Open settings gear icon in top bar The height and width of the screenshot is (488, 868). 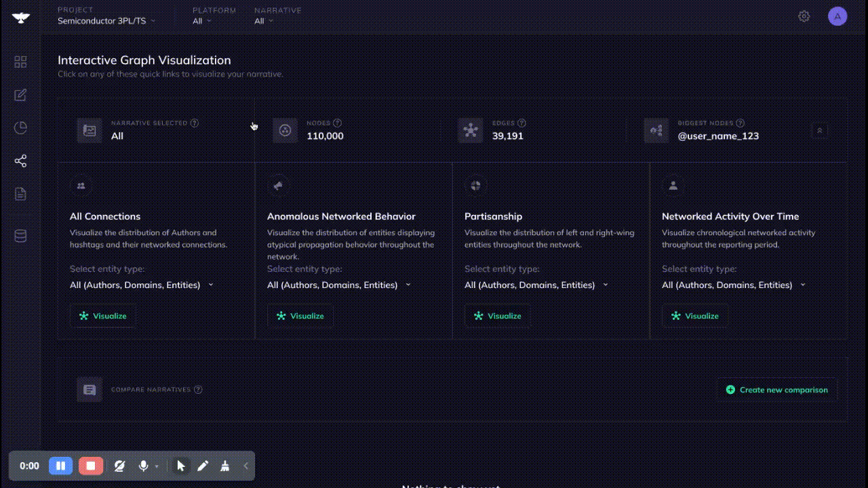(x=804, y=16)
